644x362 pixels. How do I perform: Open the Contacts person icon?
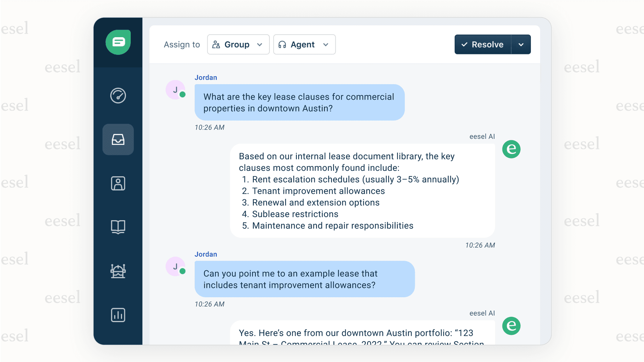click(x=118, y=183)
